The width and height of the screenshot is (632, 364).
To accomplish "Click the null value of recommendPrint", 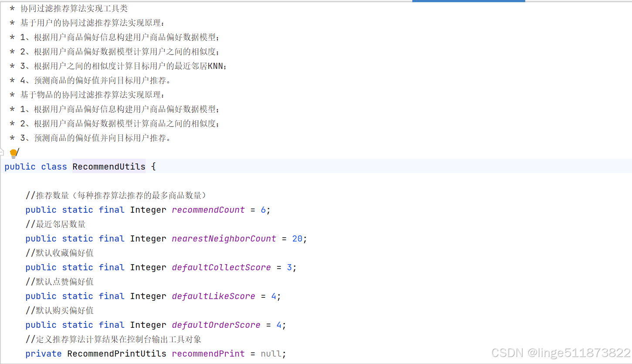I will [271, 354].
